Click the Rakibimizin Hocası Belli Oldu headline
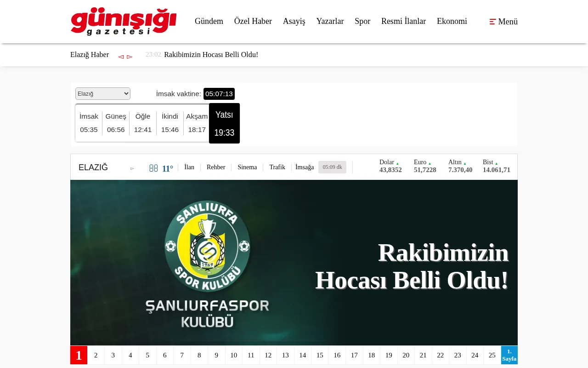 (412, 266)
